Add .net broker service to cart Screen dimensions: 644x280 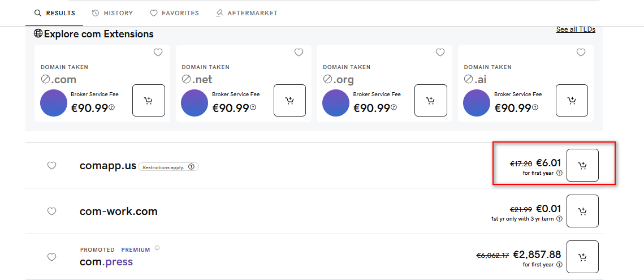pos(289,101)
